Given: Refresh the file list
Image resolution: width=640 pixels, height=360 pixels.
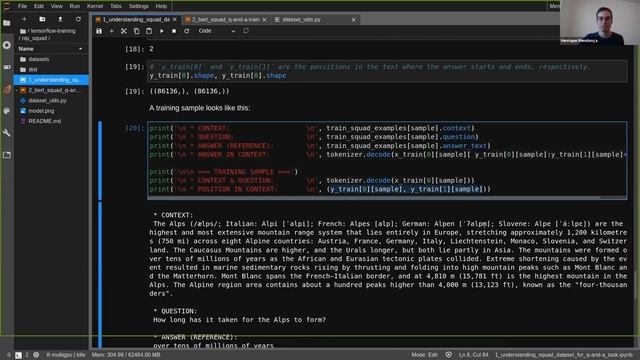Looking at the screenshot, I should (x=78, y=19).
